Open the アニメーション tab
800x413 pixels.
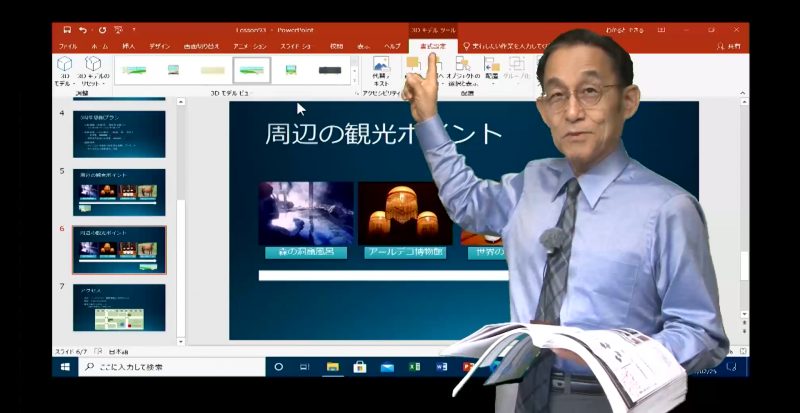pyautogui.click(x=249, y=46)
